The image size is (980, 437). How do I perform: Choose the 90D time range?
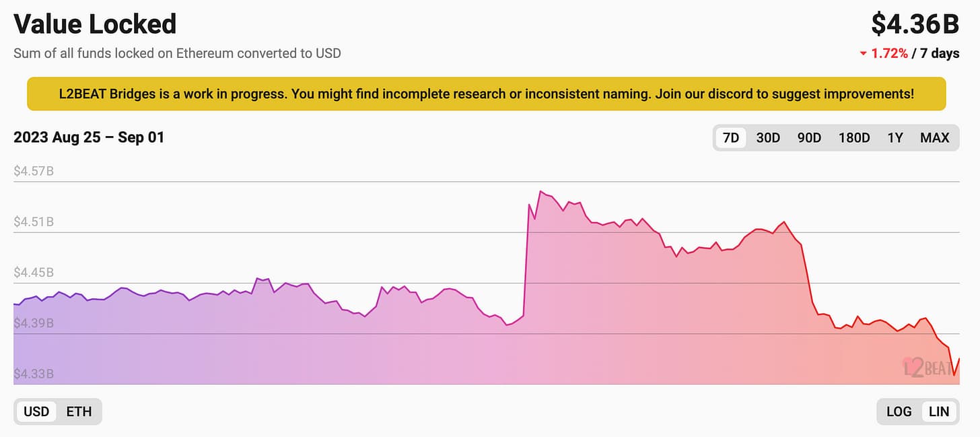pos(809,138)
